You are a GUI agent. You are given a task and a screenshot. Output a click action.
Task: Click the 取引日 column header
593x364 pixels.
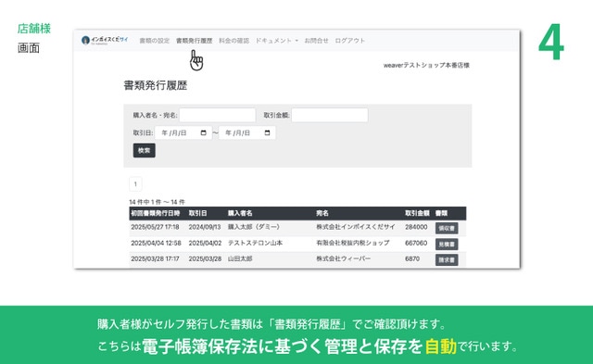point(197,213)
